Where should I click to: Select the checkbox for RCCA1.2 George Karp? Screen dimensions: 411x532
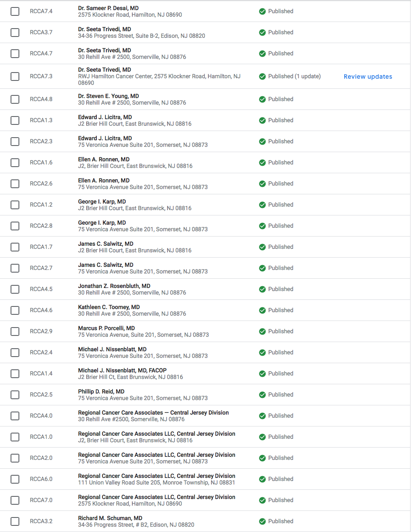[x=15, y=205]
